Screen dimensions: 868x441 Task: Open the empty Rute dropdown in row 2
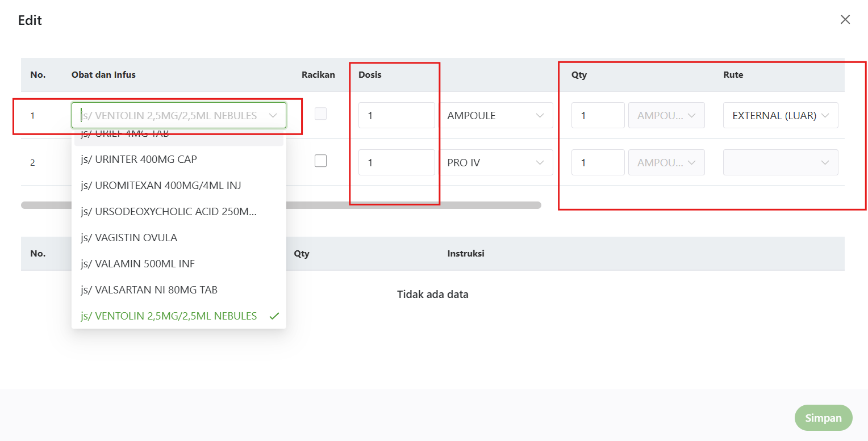coord(780,162)
